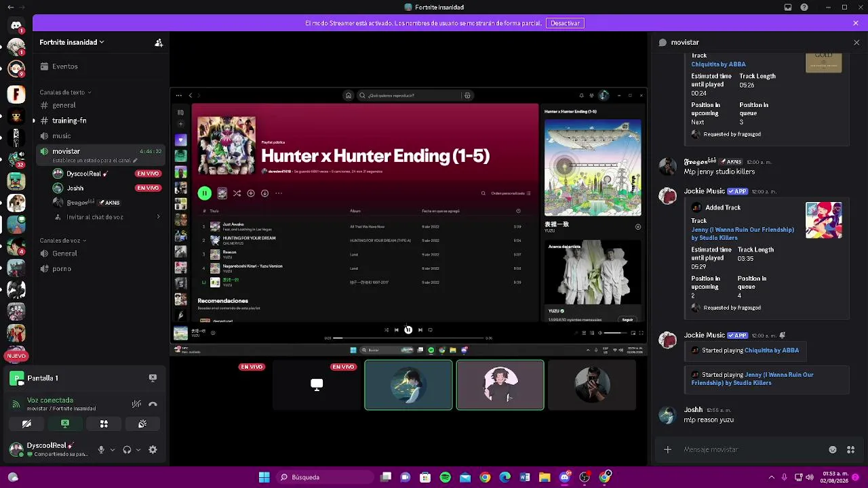
Task: Dismiss the streamer mode banner
Action: coord(856,23)
